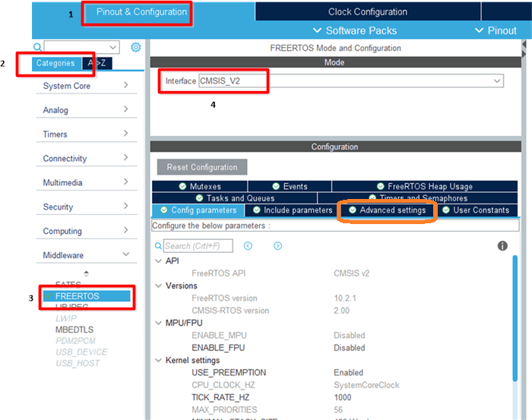
Task: Open the gear settings icon beside search
Action: (x=136, y=47)
